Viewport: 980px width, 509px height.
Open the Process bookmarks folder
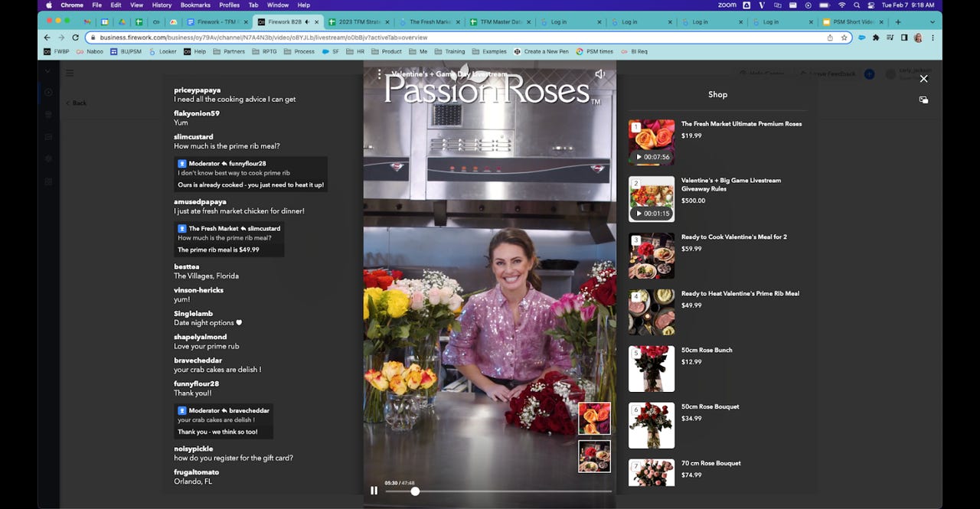point(299,51)
